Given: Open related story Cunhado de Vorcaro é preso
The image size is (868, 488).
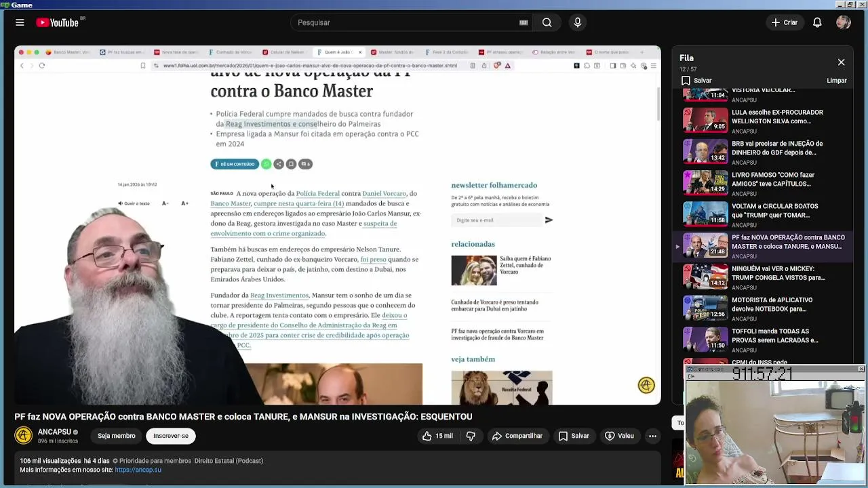Looking at the screenshot, I should (x=495, y=306).
